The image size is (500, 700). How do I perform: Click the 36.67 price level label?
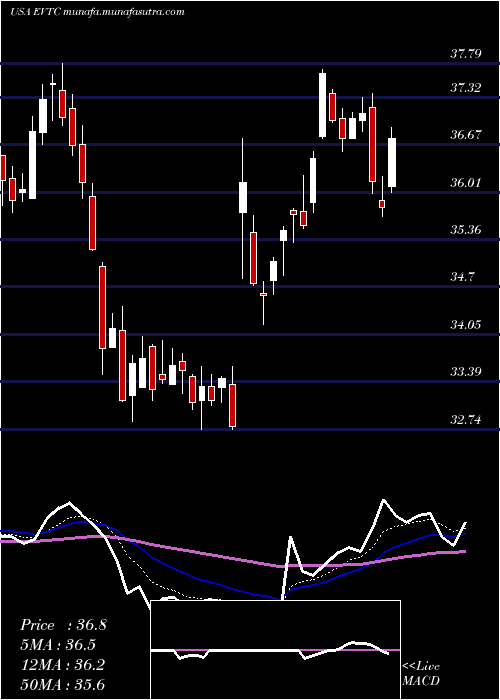pyautogui.click(x=466, y=135)
